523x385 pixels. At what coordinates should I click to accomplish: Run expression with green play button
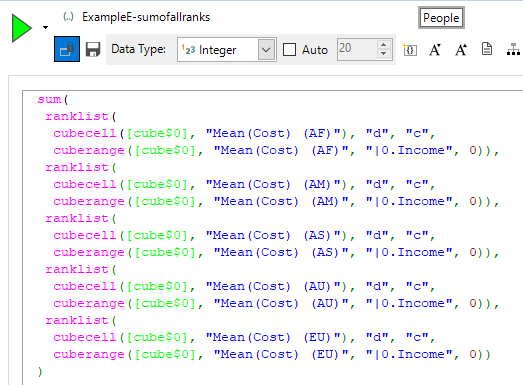(x=22, y=28)
